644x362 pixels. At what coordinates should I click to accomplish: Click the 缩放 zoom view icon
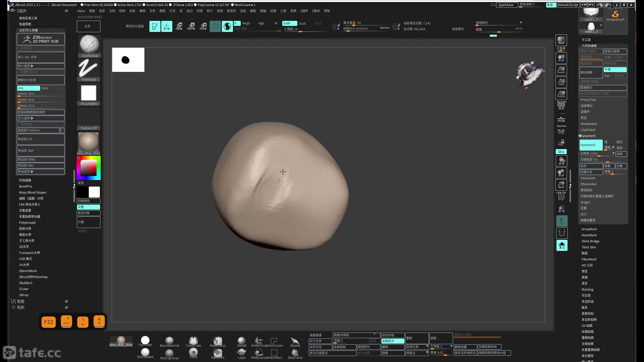point(561,185)
